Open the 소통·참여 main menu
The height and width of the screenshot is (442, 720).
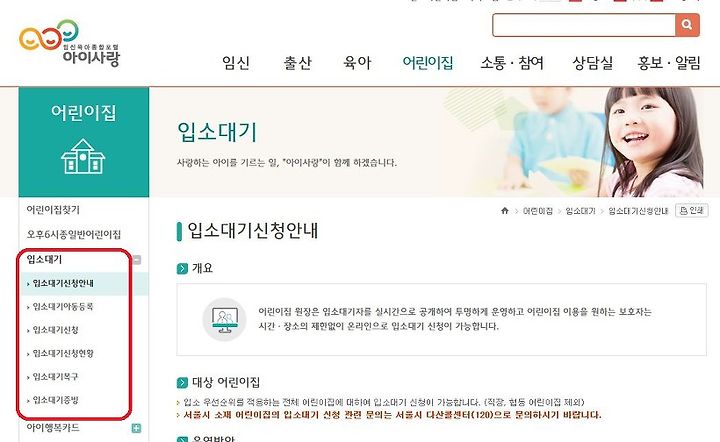point(512,63)
